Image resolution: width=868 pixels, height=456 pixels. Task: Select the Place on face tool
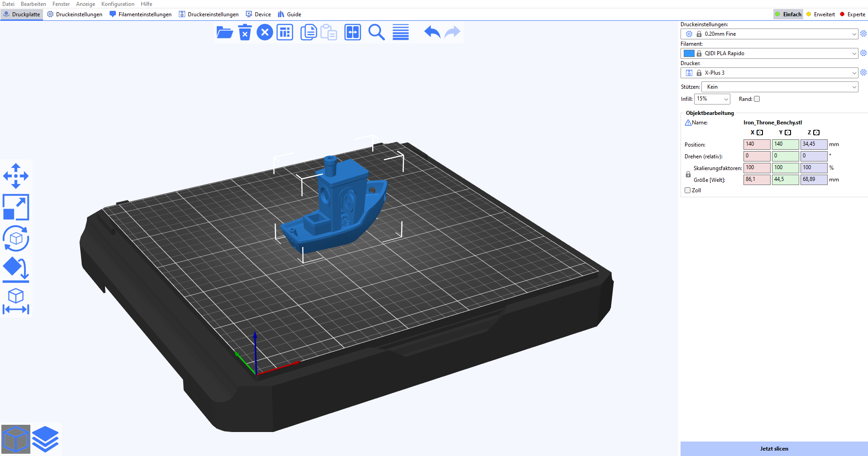16,270
